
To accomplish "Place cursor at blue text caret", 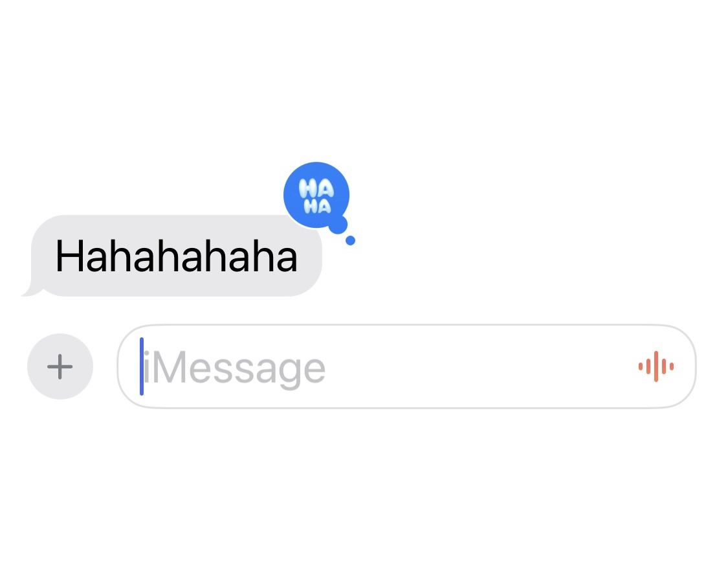I will tap(142, 366).
